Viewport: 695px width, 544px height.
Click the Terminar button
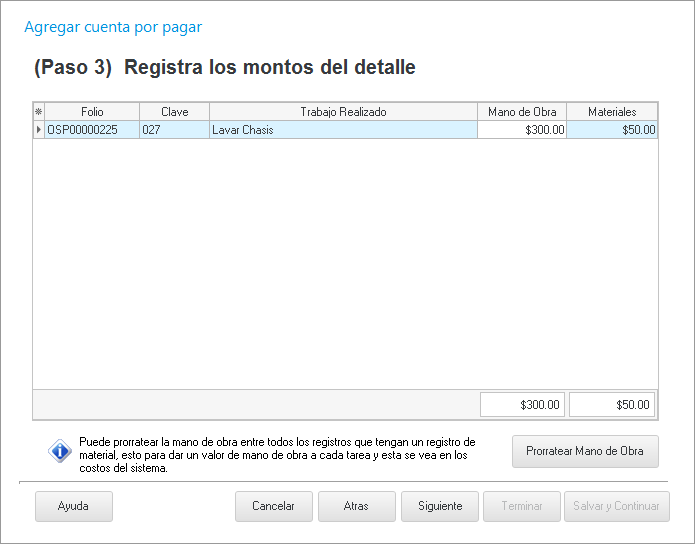click(522, 506)
